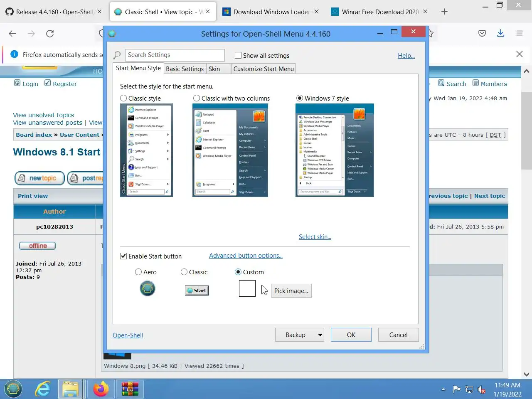Switch to the Start Menu Style tab

[x=138, y=68]
